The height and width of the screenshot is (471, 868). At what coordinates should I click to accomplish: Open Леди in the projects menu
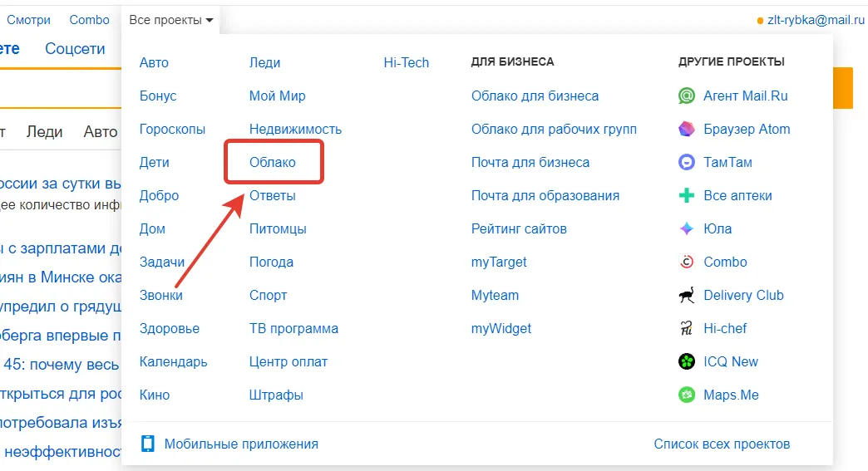point(264,62)
